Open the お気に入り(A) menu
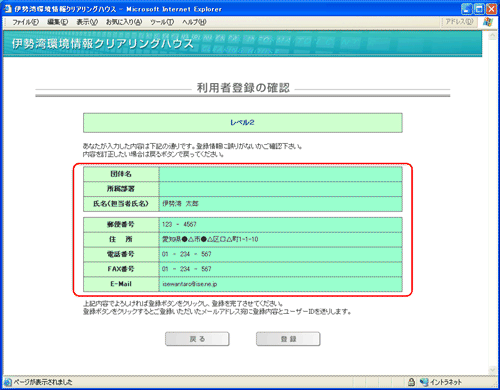Image resolution: width=500 pixels, height=390 pixels. click(x=124, y=22)
